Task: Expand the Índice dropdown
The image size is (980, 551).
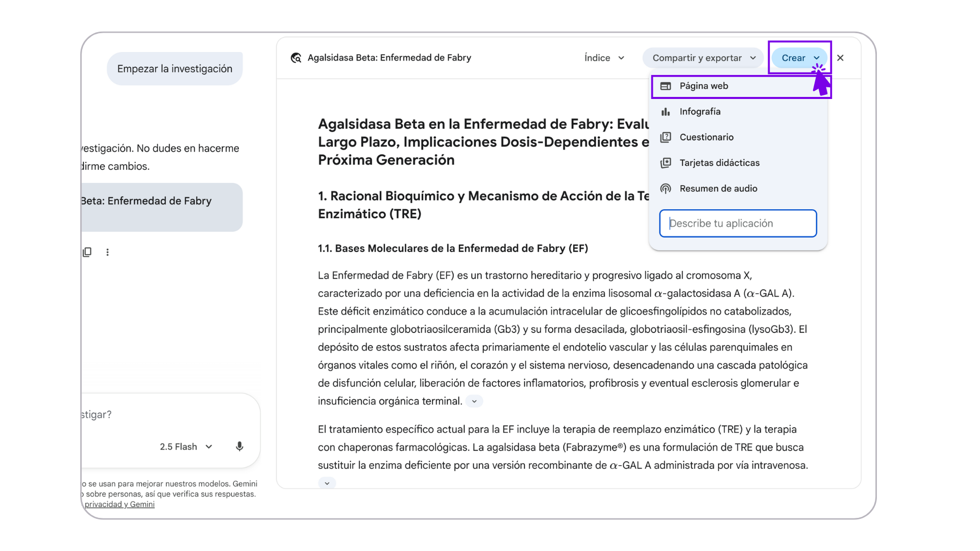Action: (604, 58)
